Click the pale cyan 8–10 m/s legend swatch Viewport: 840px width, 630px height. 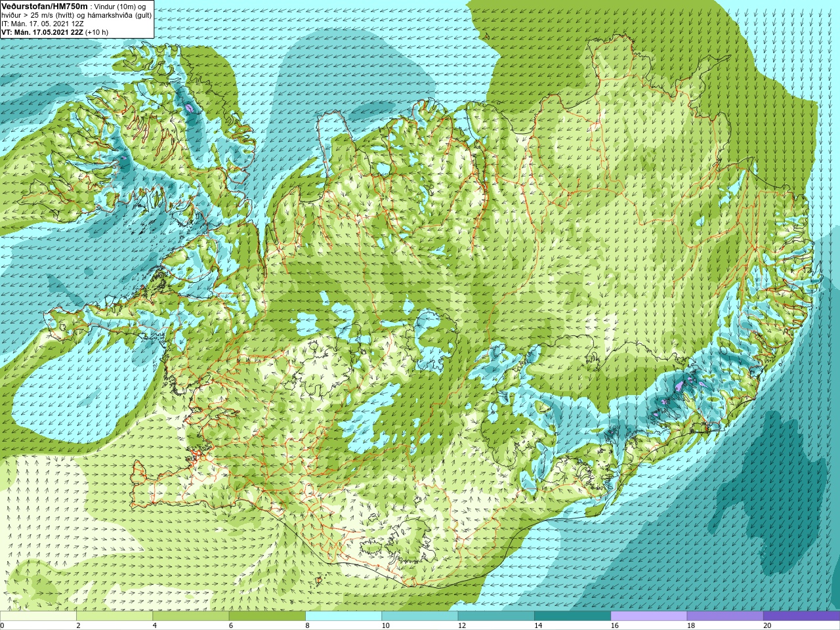pos(343,616)
